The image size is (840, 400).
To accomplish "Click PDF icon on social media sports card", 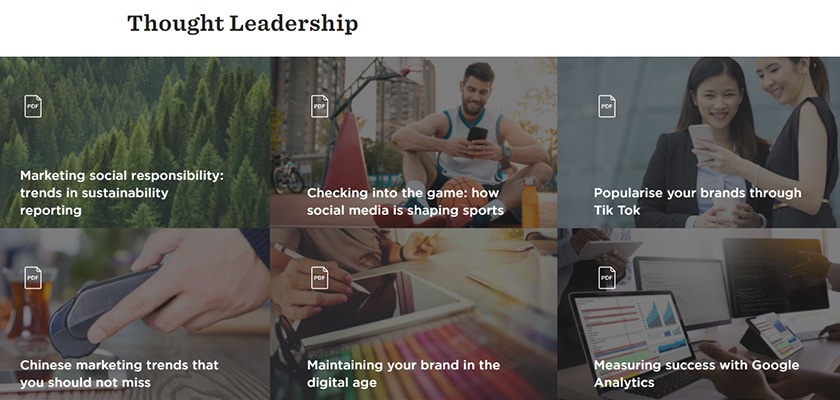I will click(320, 106).
